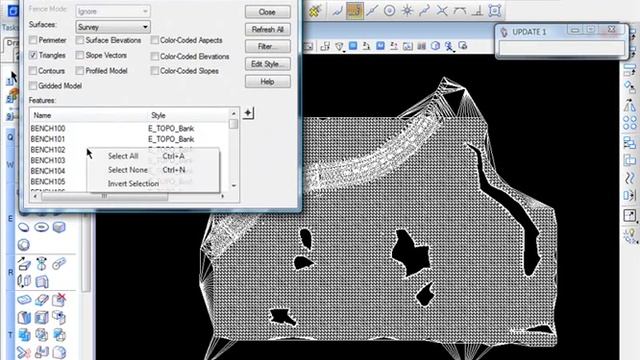
Task: Click the features list horizontal scrollbar thumb
Action: 104,196
